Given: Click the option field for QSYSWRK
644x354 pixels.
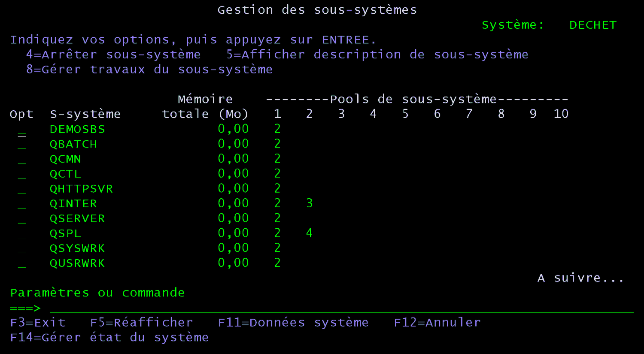Looking at the screenshot, I should [22, 248].
